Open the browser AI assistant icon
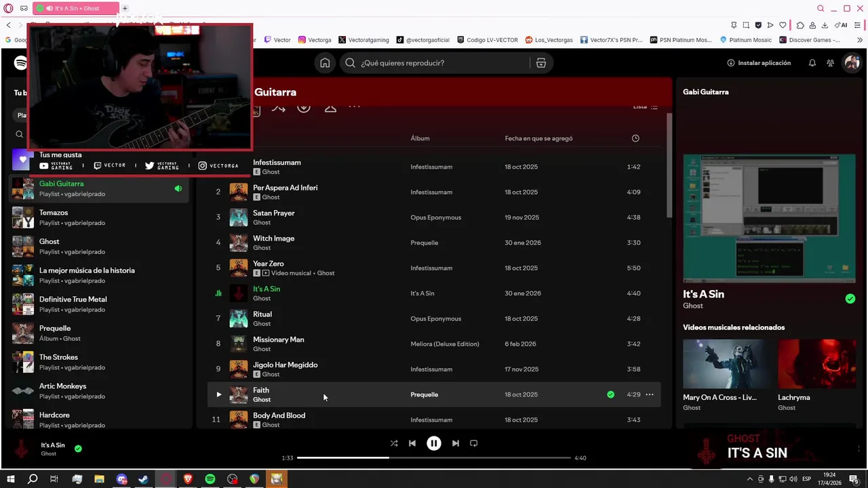Image resolution: width=868 pixels, height=488 pixels. [x=841, y=25]
